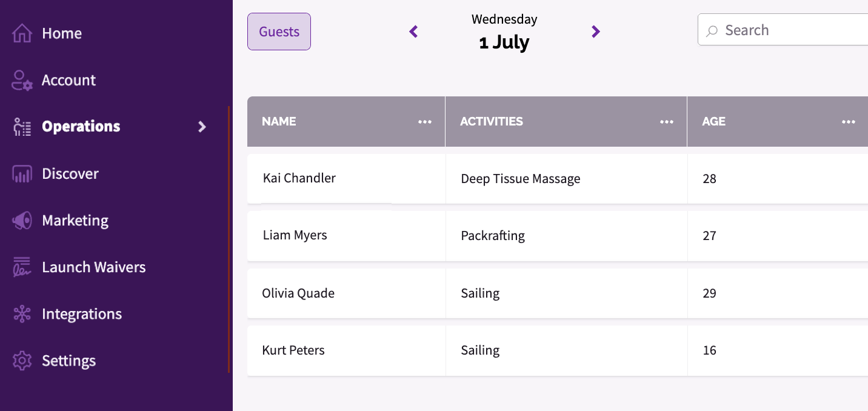Open Account via the user-gear icon
Image resolution: width=868 pixels, height=411 pixels.
[22, 80]
